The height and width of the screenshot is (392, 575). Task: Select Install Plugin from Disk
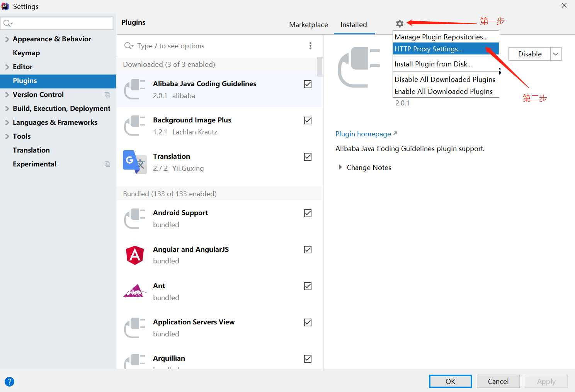pyautogui.click(x=446, y=64)
